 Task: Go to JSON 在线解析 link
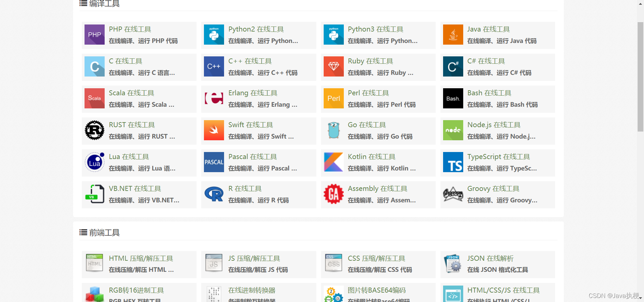(490, 258)
